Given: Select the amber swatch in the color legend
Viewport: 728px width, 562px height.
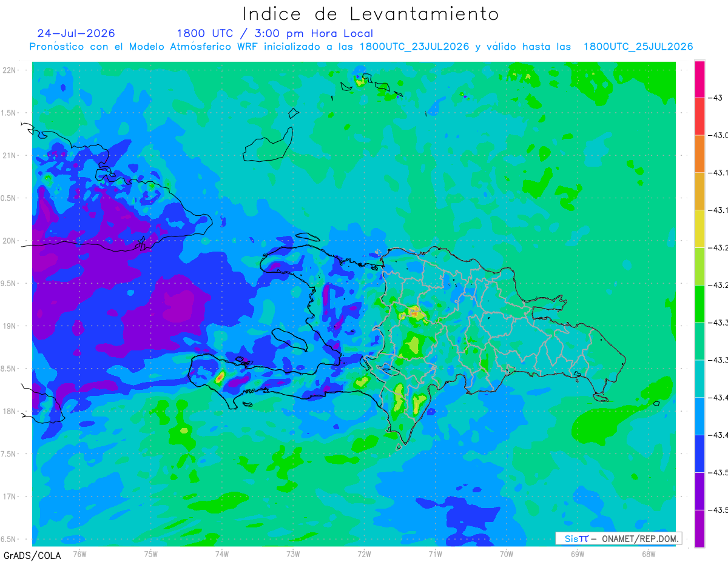Looking at the screenshot, I should [699, 192].
